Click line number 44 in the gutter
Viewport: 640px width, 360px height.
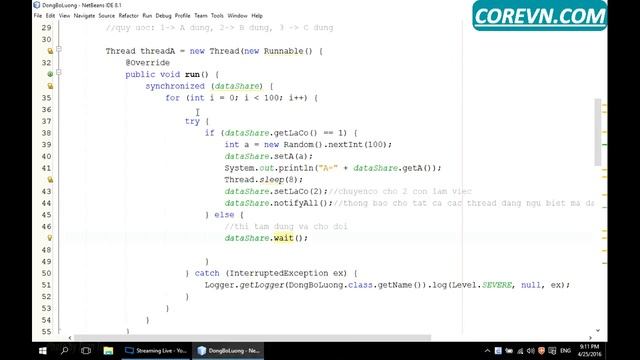(x=47, y=203)
